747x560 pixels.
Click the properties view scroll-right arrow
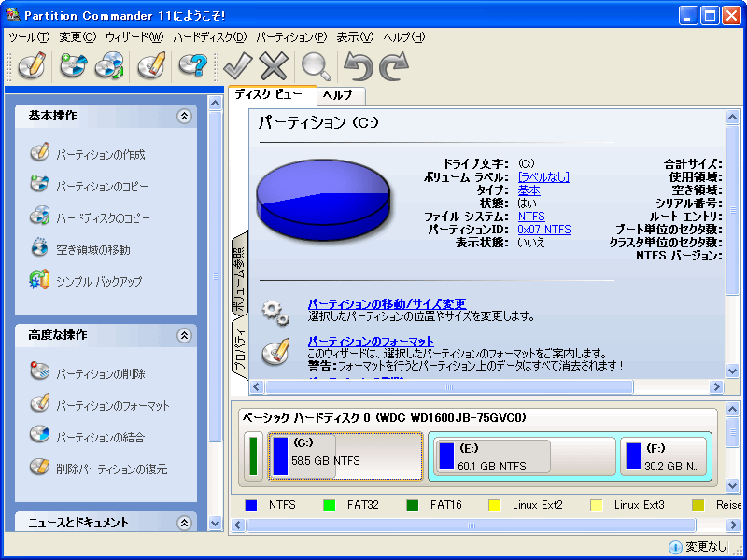point(716,386)
